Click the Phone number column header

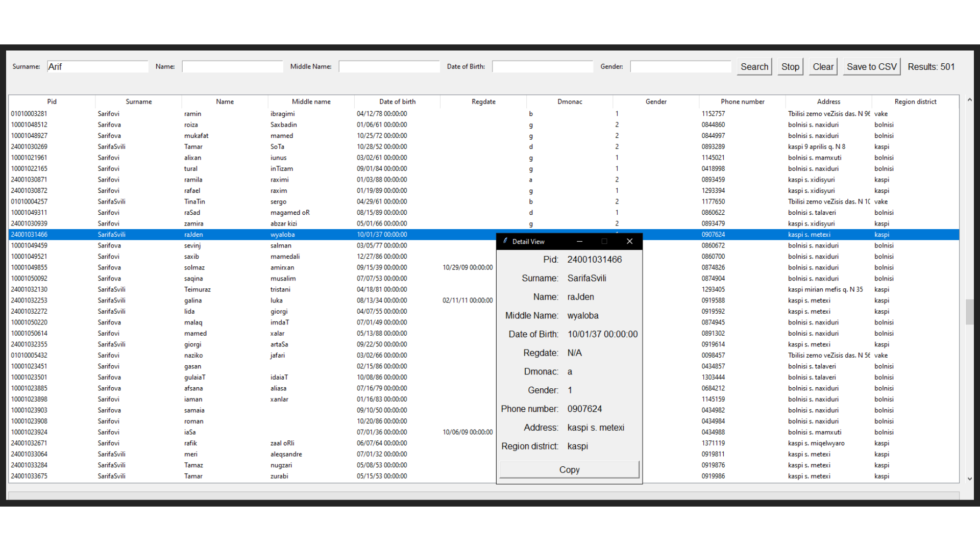(x=743, y=102)
